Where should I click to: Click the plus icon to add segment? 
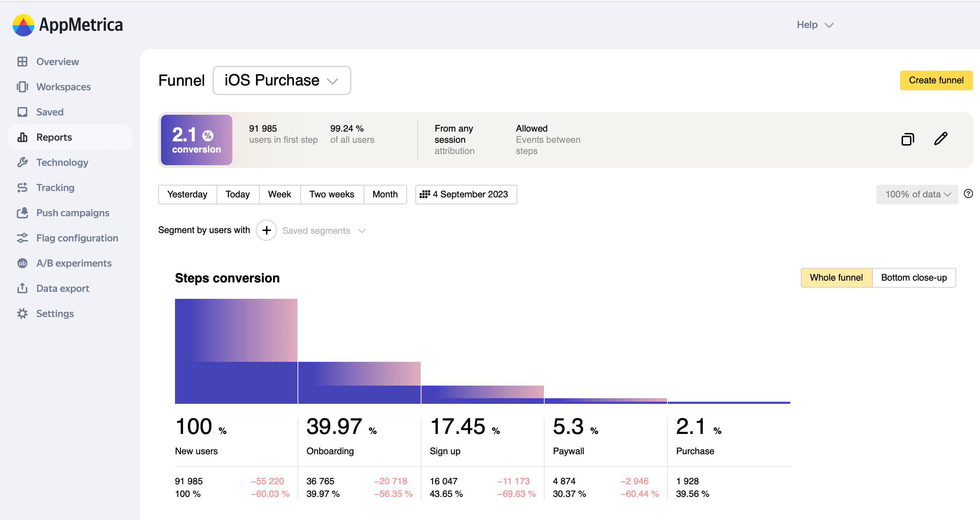266,230
